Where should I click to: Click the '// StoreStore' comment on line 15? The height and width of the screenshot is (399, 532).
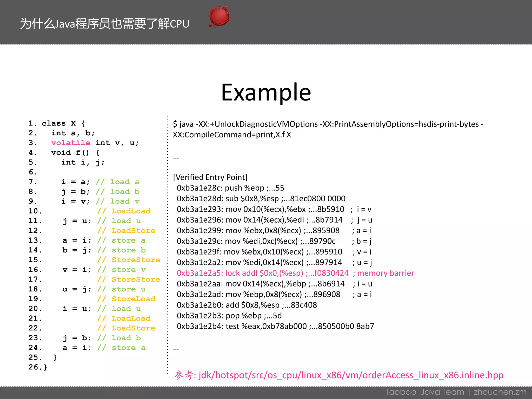coord(129,260)
